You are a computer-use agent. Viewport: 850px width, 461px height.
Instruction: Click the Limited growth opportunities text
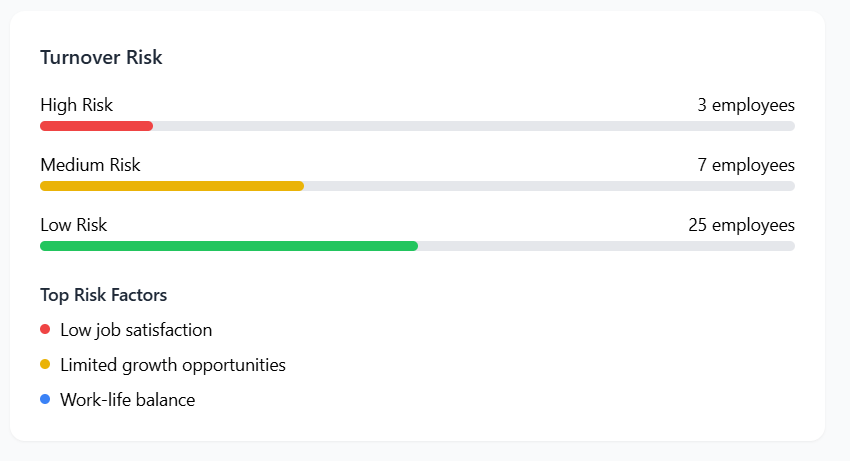[x=173, y=365]
